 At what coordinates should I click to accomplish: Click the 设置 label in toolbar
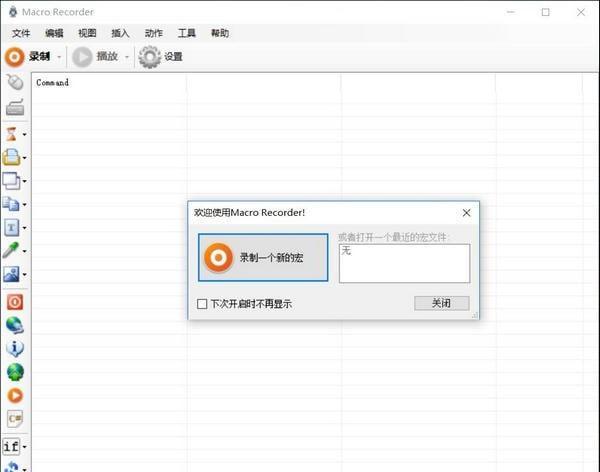pyautogui.click(x=173, y=57)
